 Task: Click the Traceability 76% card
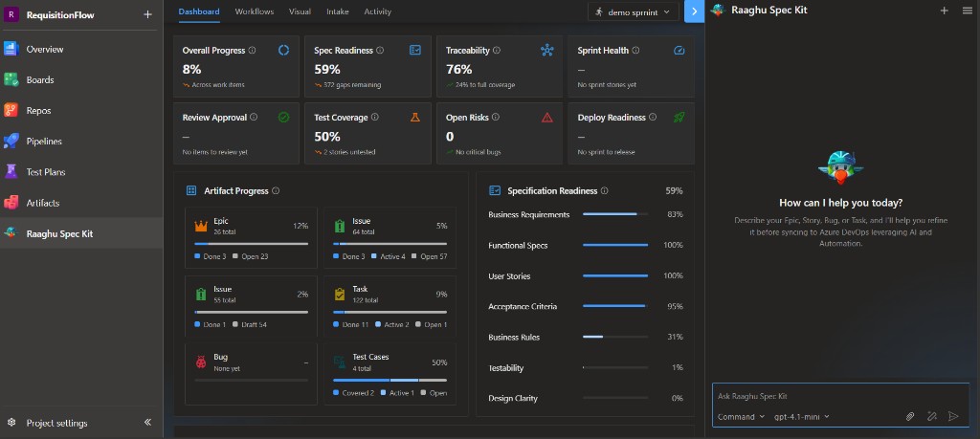tap(500, 67)
